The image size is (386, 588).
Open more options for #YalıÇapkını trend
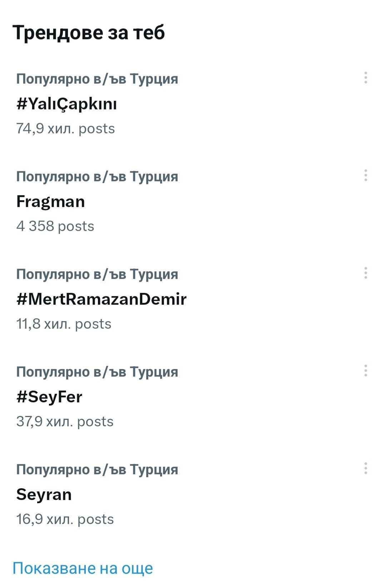(366, 78)
